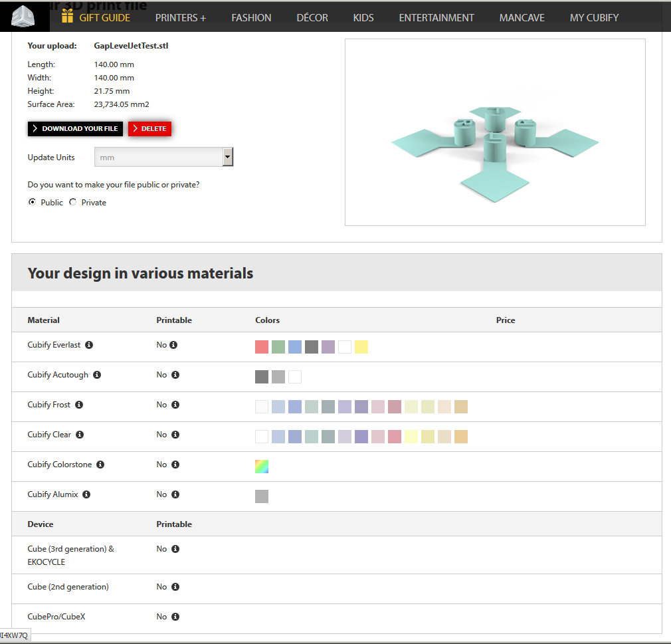This screenshot has height=644, width=671.
Task: Pick the red Everlast color swatch
Action: [262, 348]
